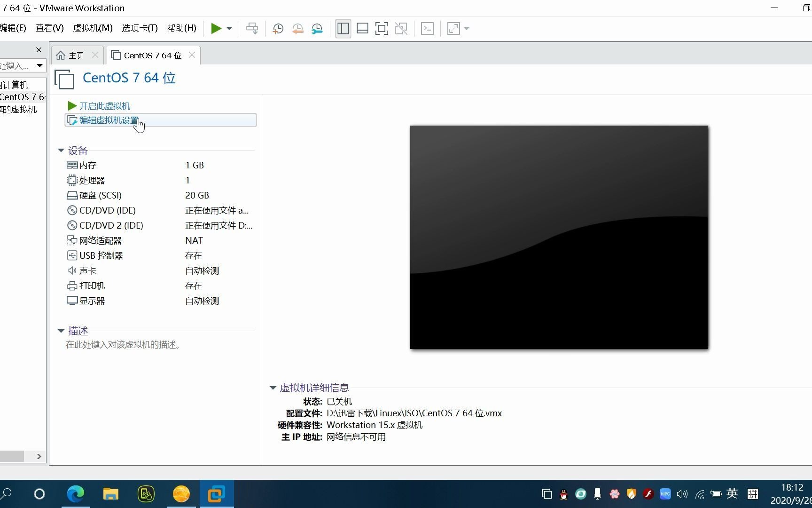Close the 主页 tab
Viewport: 812px width, 508px height.
tap(95, 55)
